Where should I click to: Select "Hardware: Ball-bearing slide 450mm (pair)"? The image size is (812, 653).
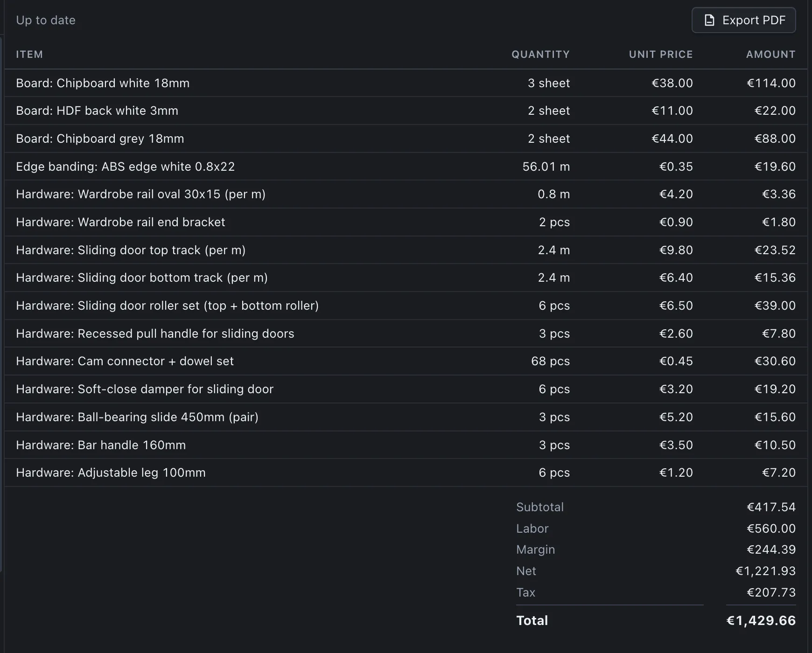pos(137,417)
